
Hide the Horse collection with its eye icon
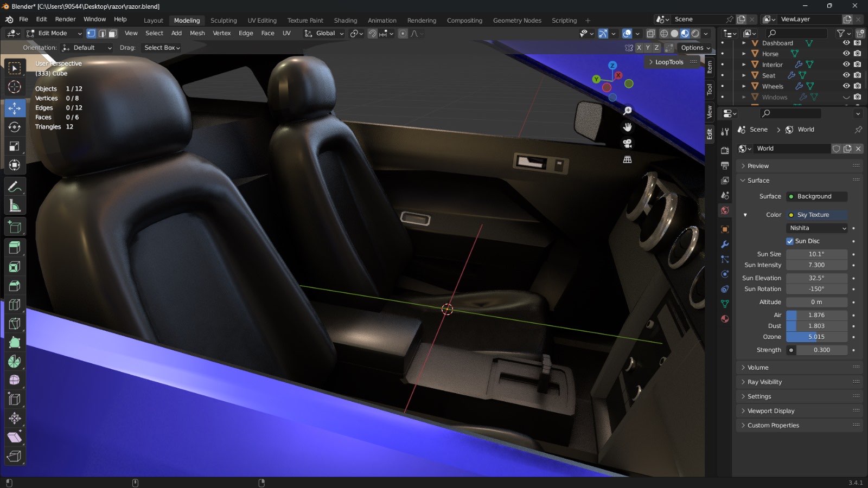point(846,54)
